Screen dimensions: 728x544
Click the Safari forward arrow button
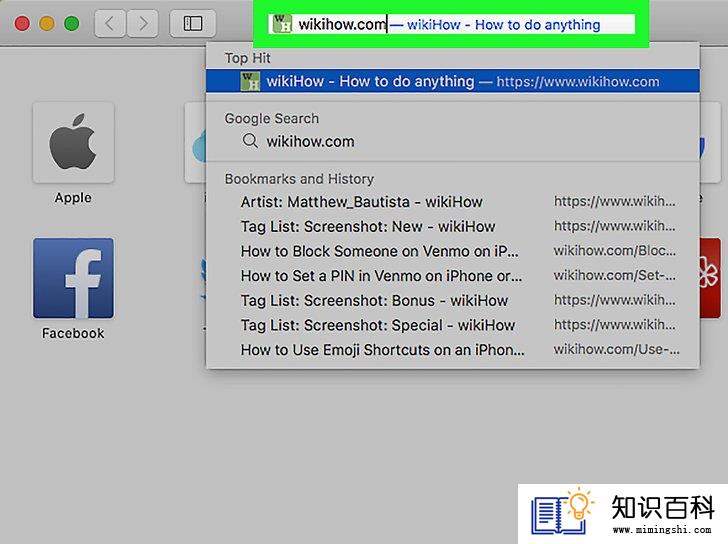[x=143, y=23]
